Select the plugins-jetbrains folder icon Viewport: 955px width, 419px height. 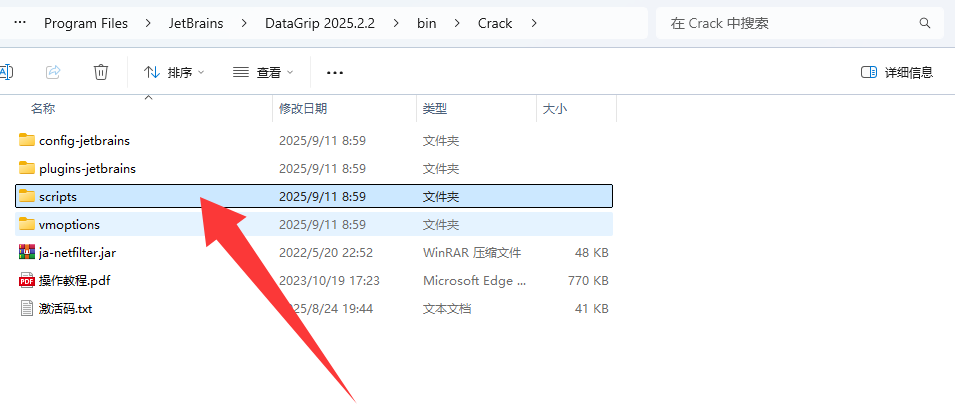pos(26,168)
